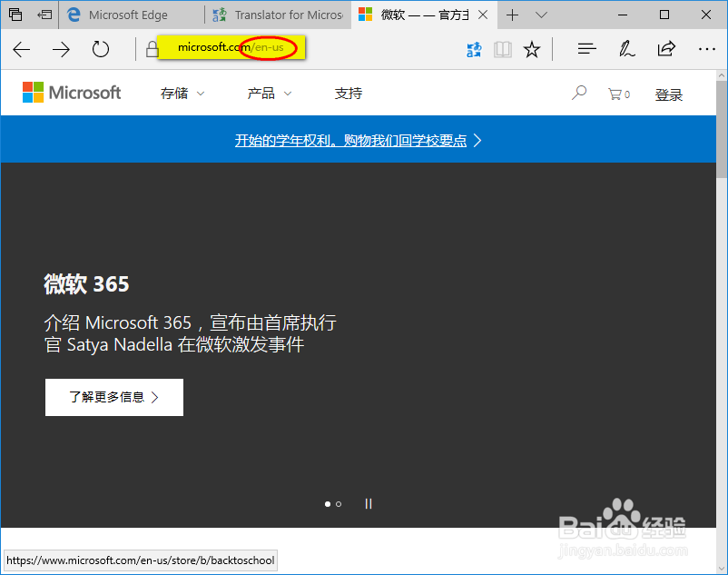This screenshot has width=728, height=575.
Task: Click the 了解更多信息 button
Action: (114, 397)
